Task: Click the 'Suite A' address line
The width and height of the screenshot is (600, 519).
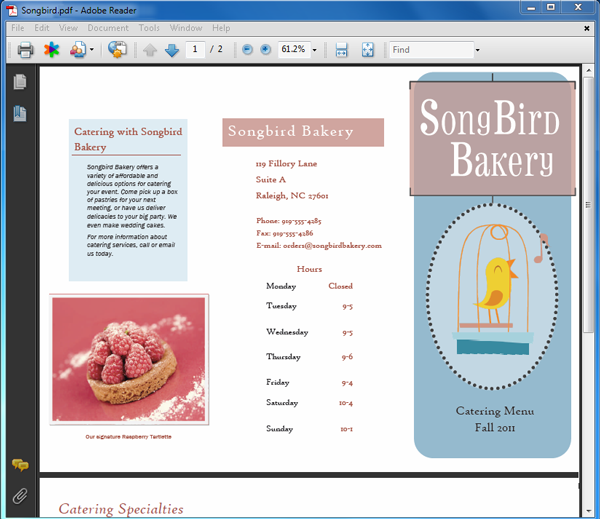Action: pyautogui.click(x=271, y=180)
